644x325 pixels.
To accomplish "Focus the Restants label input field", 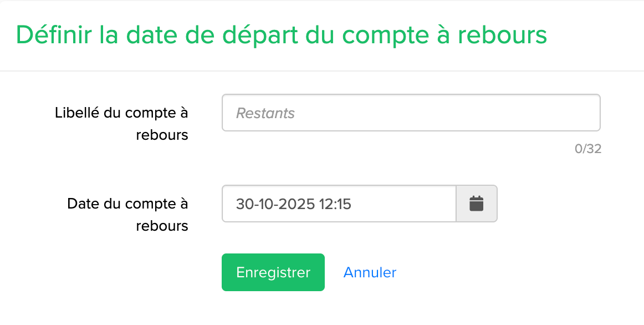I will click(411, 113).
